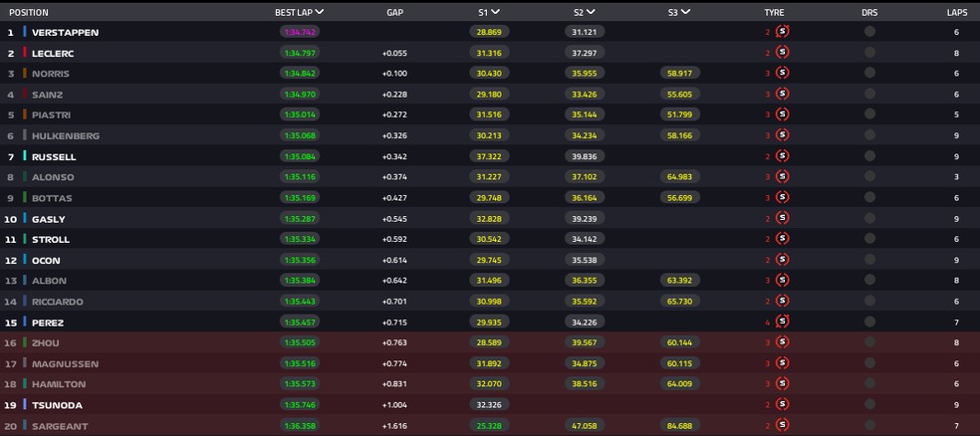Screen dimensions: 980x436
Task: Select Bottas's gap +0.427
Action: point(394,199)
